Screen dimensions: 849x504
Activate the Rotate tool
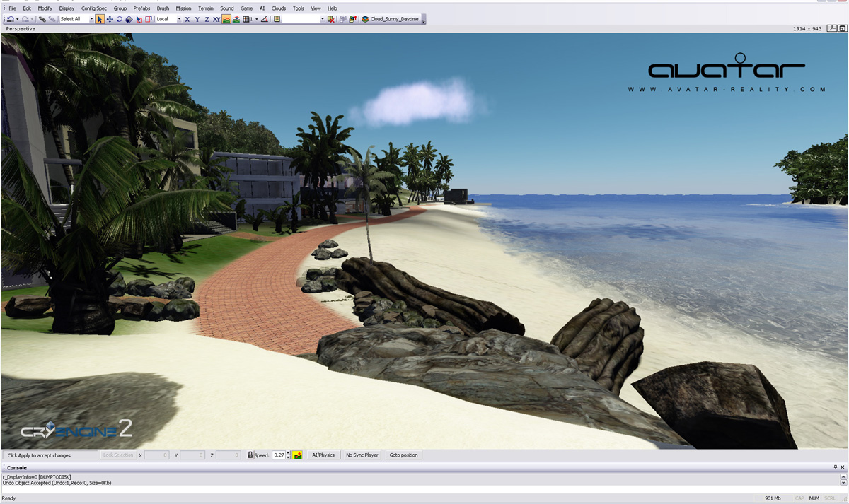tap(119, 19)
